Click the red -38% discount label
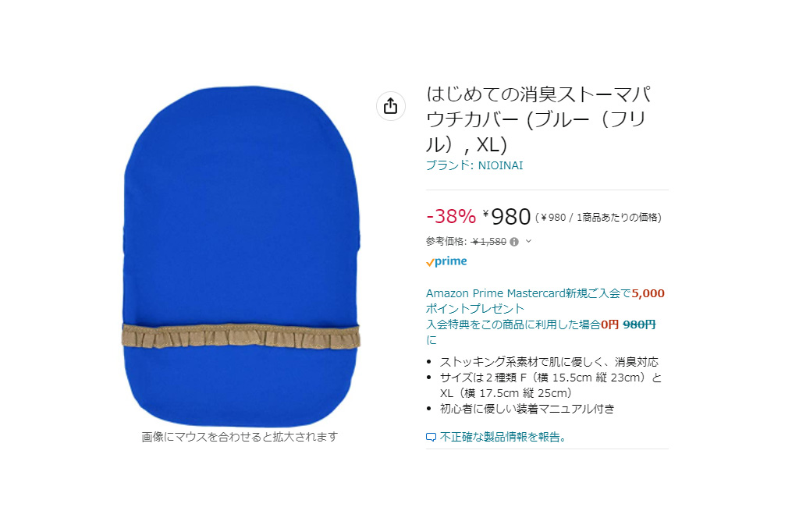 pos(451,217)
